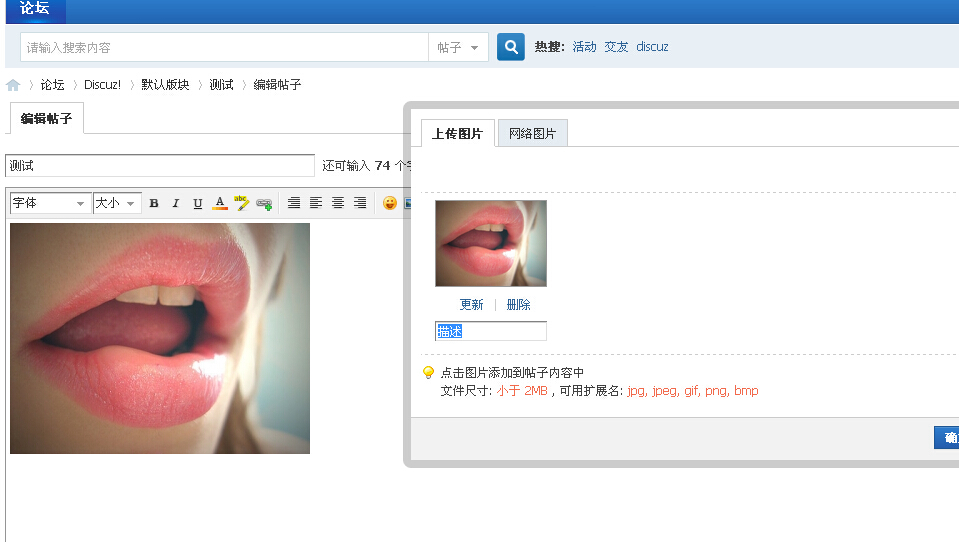Screen dimensions: 959x542
Task: Open the font color picker
Action: 220,203
